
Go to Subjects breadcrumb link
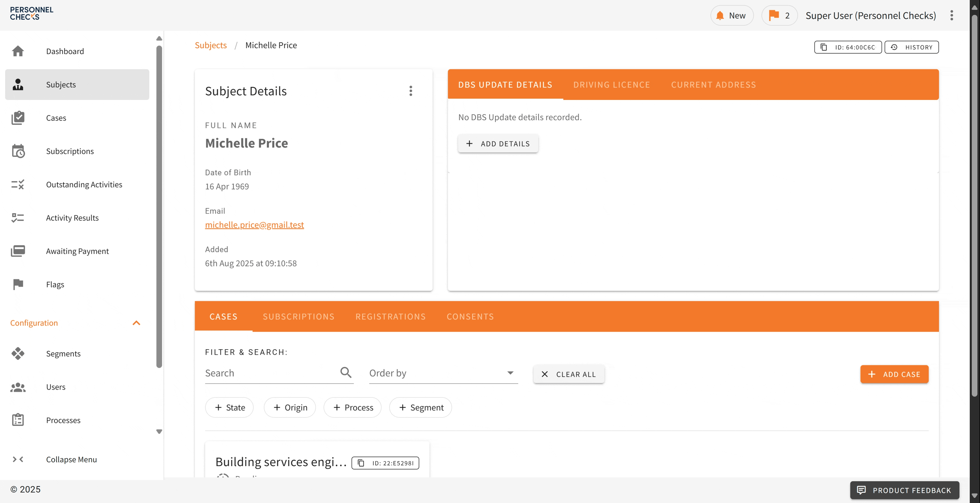(x=211, y=45)
